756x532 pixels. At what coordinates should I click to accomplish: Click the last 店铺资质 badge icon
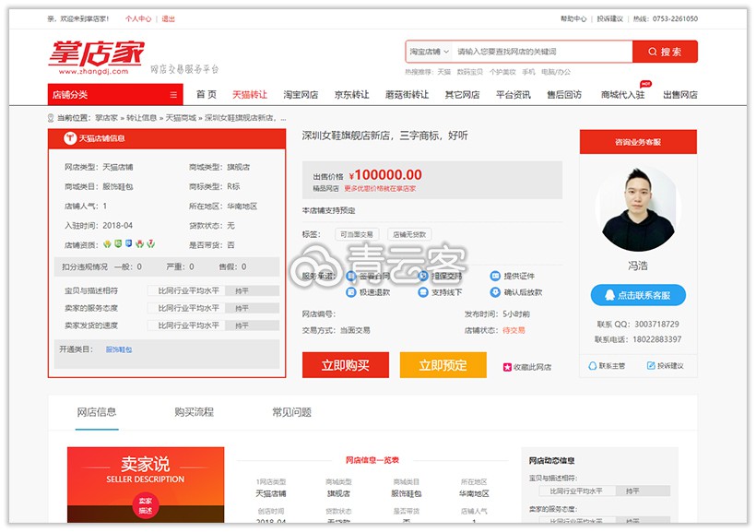pos(151,244)
